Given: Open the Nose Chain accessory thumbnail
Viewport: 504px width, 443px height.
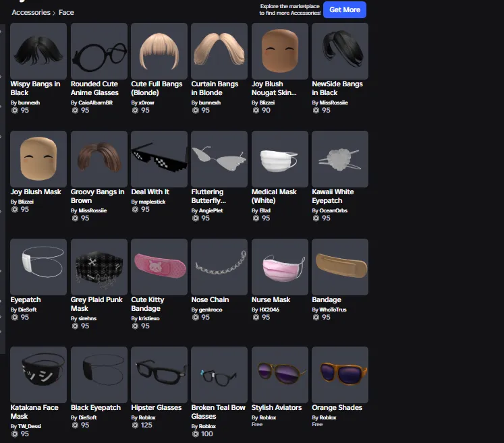Looking at the screenshot, I should 219,267.
